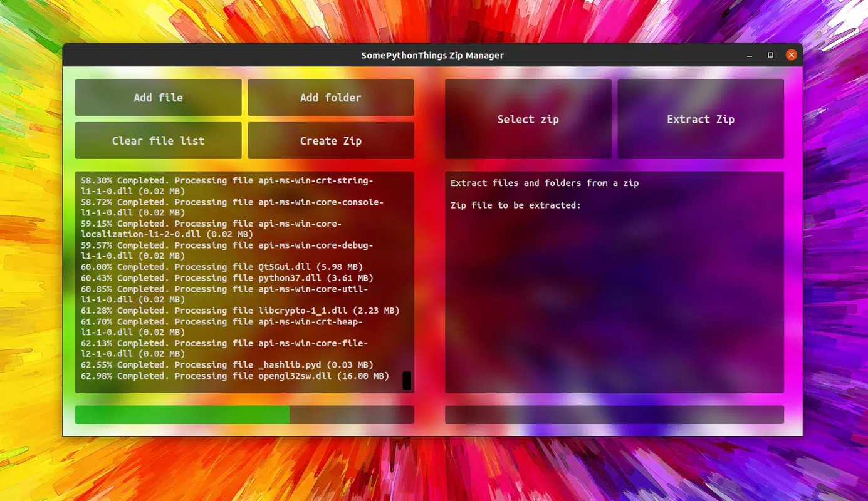Start creating the zip archive
This screenshot has height=501, width=868.
click(330, 140)
